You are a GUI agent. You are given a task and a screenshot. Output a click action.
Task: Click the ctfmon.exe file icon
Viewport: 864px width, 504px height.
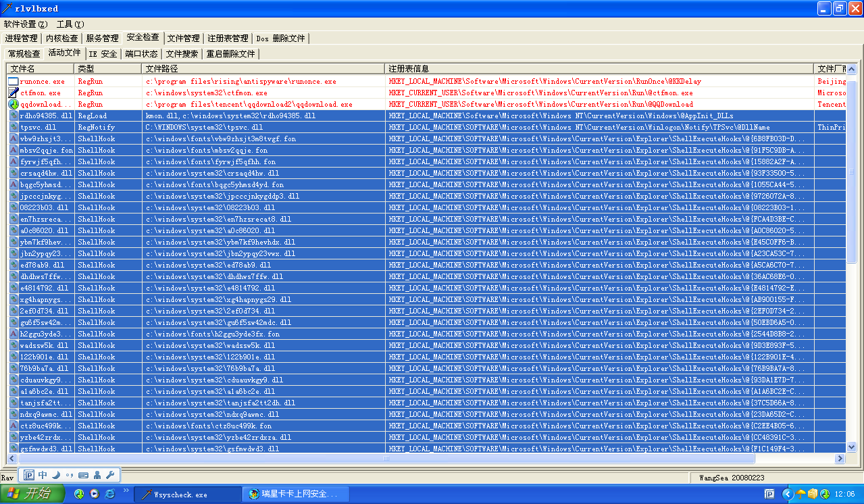tap(14, 93)
